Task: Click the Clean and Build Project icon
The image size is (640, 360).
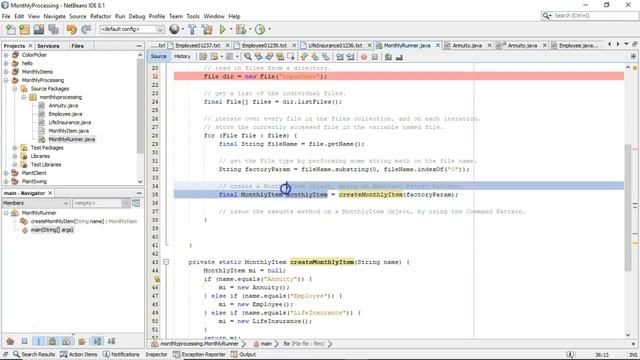Action: click(207, 29)
